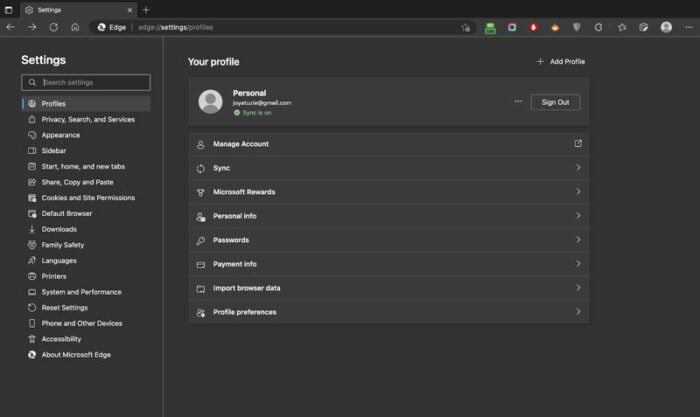Click the green extension icon in toolbar
The image size is (700, 417).
490,28
